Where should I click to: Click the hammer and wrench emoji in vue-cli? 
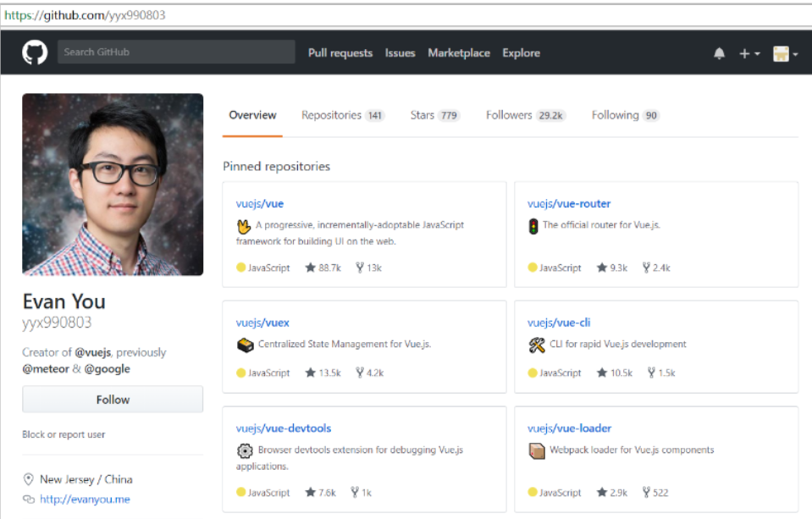[537, 345]
